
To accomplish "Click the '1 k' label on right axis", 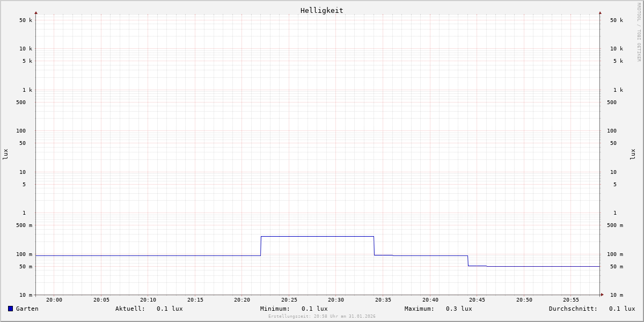I will click(618, 90).
